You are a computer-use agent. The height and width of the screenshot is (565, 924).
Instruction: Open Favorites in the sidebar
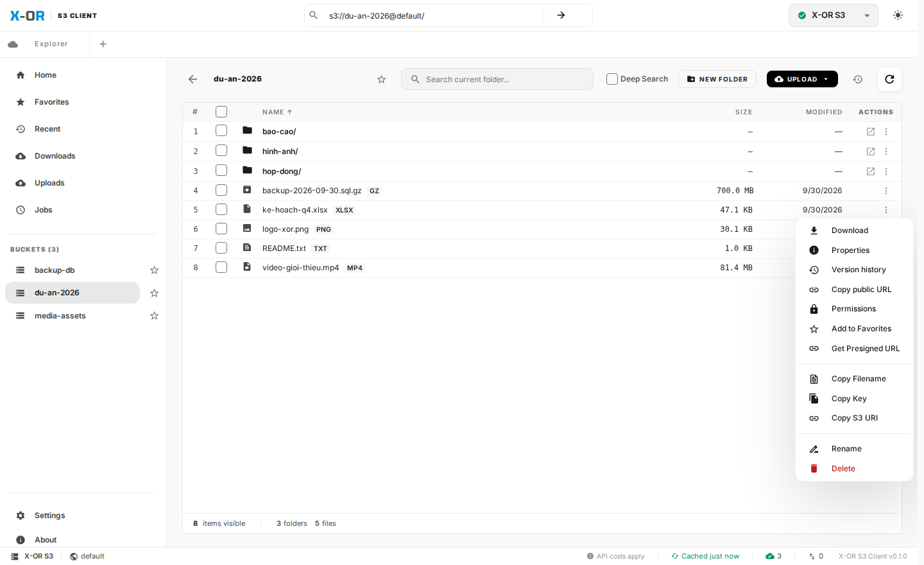[83, 102]
